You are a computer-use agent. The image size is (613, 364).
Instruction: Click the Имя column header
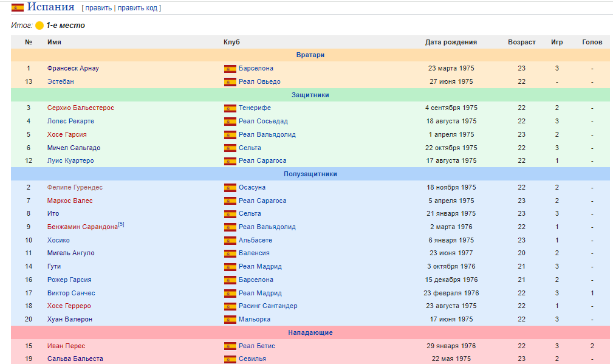point(54,42)
